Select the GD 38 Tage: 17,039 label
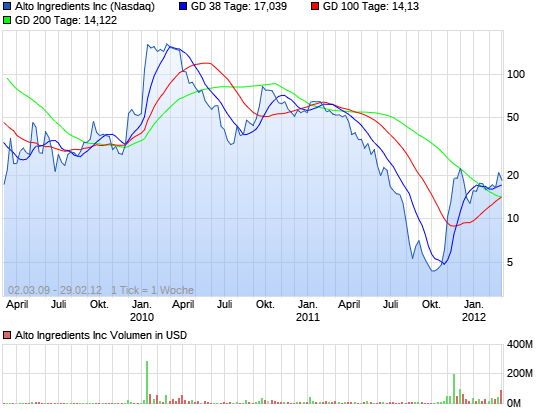The height and width of the screenshot is (413, 545). click(x=239, y=6)
